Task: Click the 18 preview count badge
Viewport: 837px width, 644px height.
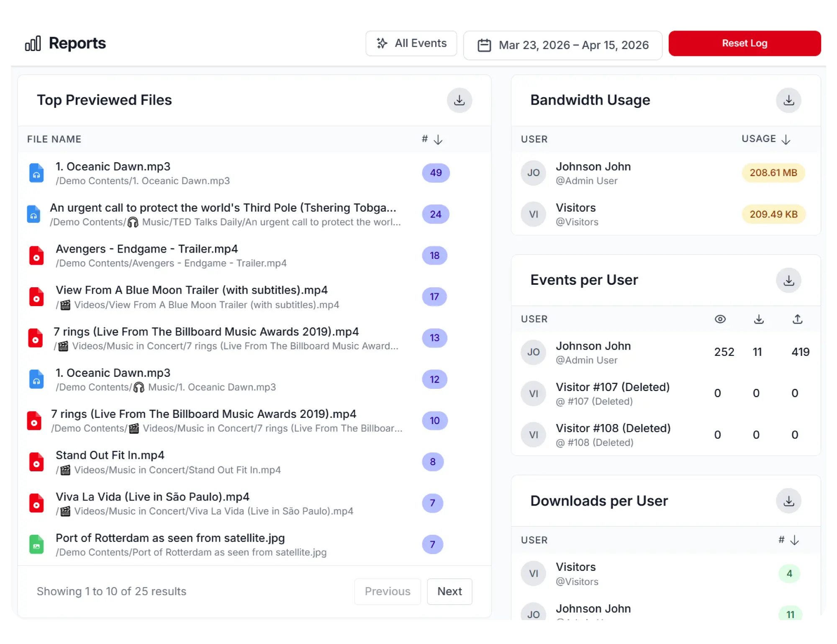Action: (434, 256)
